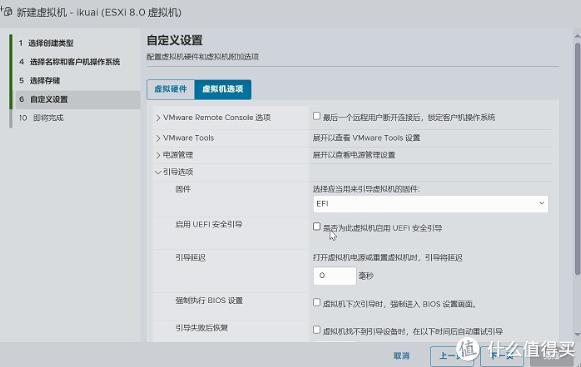Click the new virtual machine title icon
The height and width of the screenshot is (367, 581).
point(7,12)
